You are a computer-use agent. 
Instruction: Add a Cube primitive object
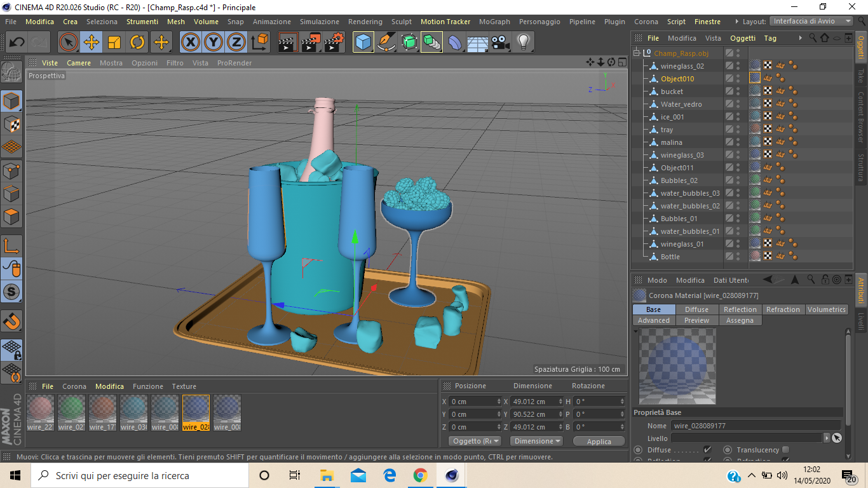coord(363,43)
